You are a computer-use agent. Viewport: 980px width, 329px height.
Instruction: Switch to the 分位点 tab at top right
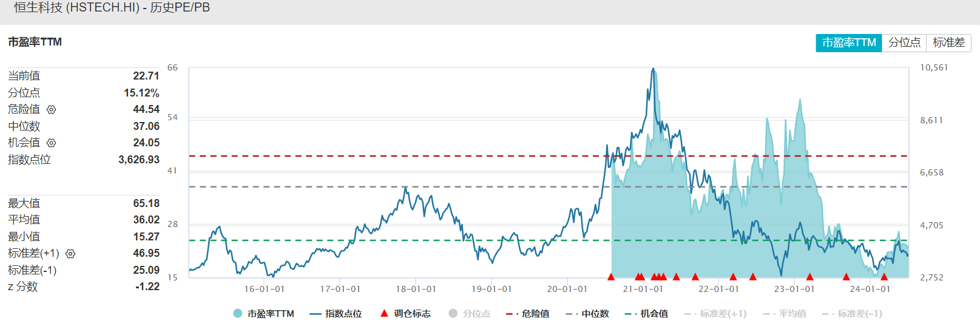[x=904, y=42]
